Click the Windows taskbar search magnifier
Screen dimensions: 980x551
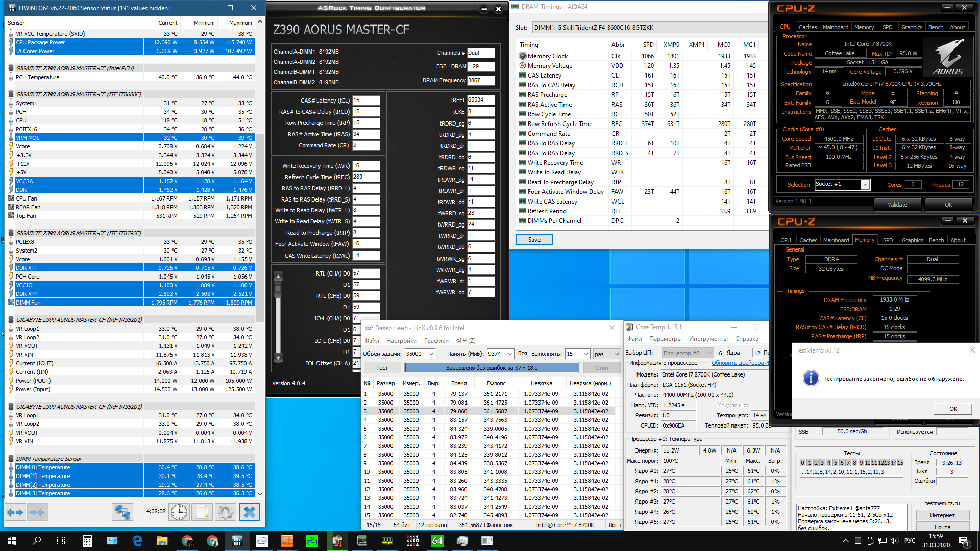37,541
